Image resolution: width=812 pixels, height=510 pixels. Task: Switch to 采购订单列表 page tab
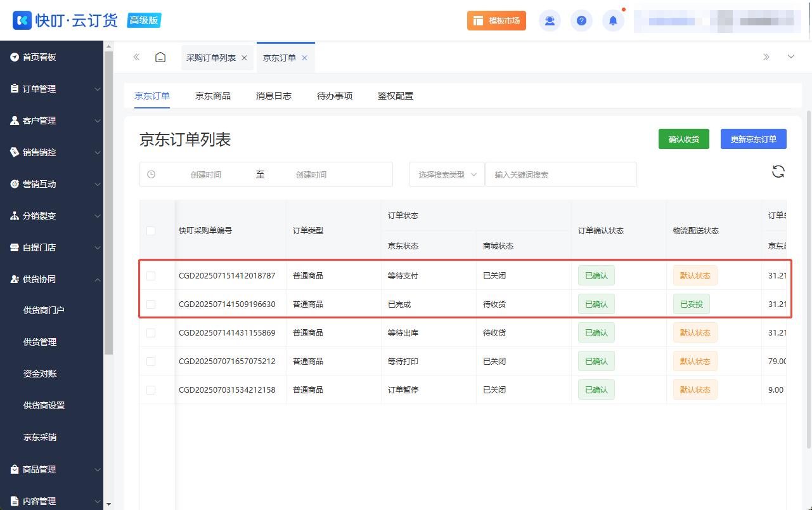click(x=211, y=58)
